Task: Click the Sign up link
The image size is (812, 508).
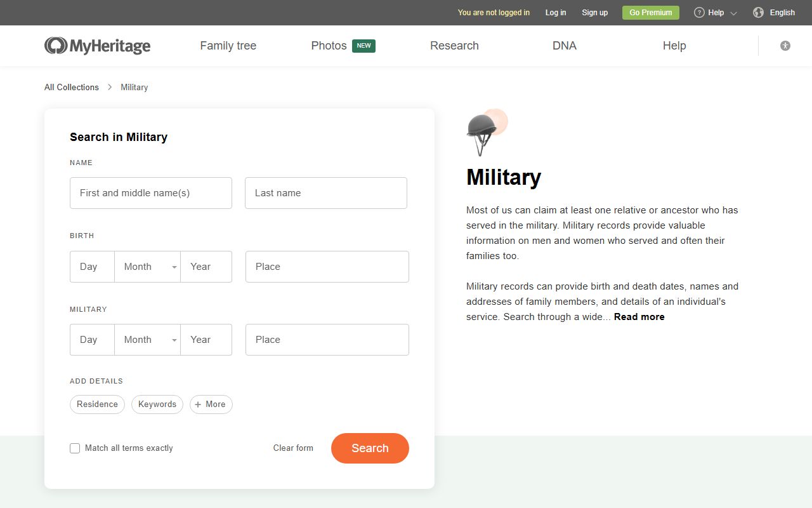Action: click(x=595, y=13)
